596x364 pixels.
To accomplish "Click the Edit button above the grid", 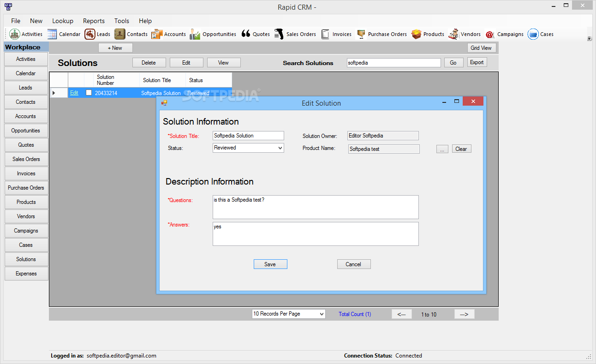I will 186,63.
